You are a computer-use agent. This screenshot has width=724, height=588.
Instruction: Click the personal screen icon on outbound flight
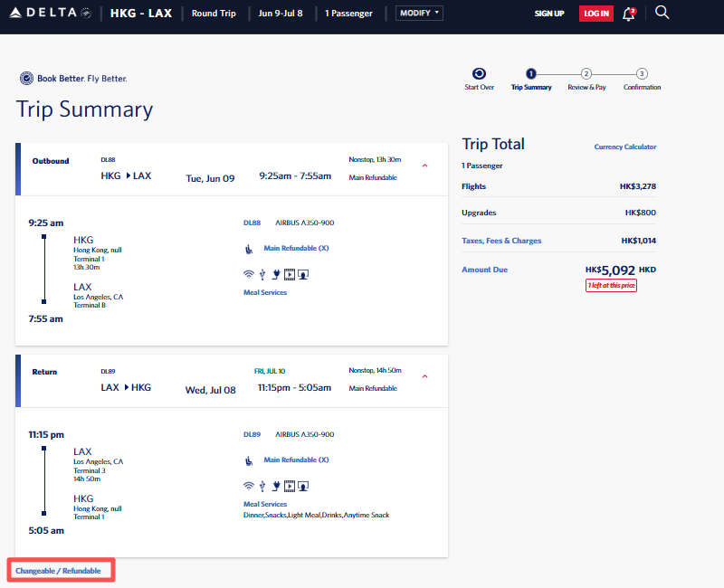pos(303,274)
